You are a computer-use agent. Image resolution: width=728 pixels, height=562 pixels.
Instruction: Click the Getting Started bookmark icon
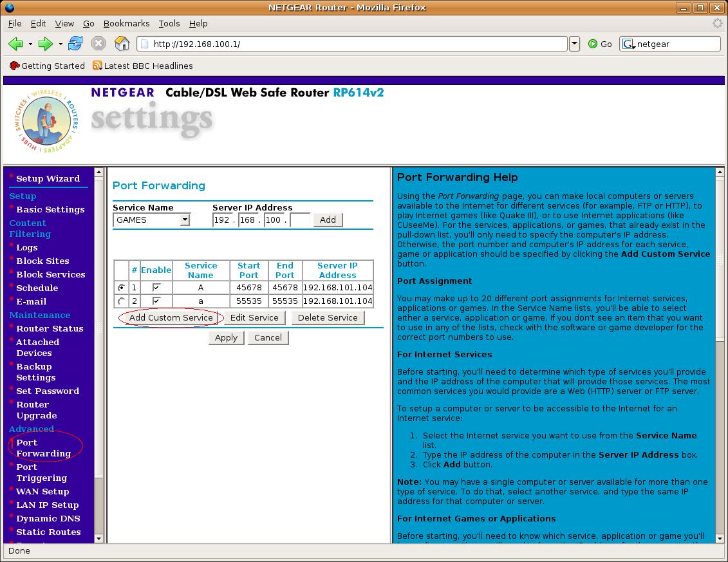click(14, 66)
